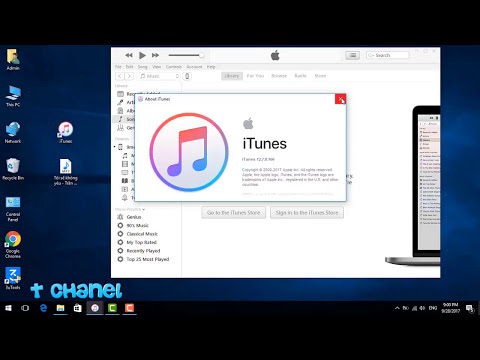
Task: Open the Admin desktop folder icon
Action: pos(13,59)
